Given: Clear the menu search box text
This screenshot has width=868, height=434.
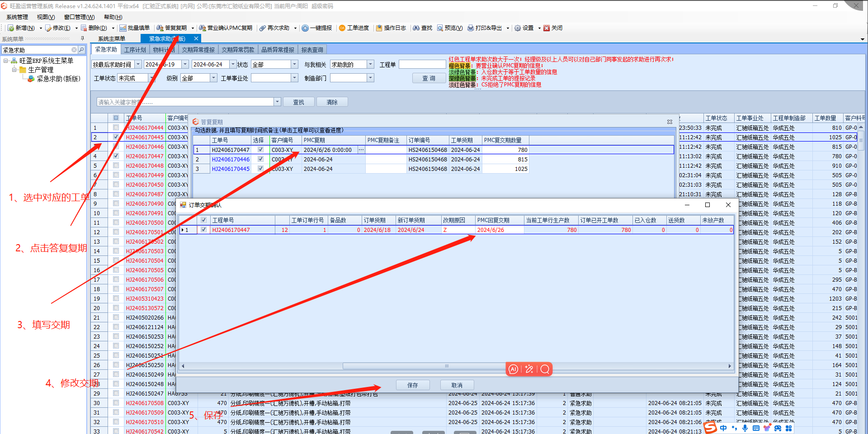Looking at the screenshot, I should (x=74, y=50).
